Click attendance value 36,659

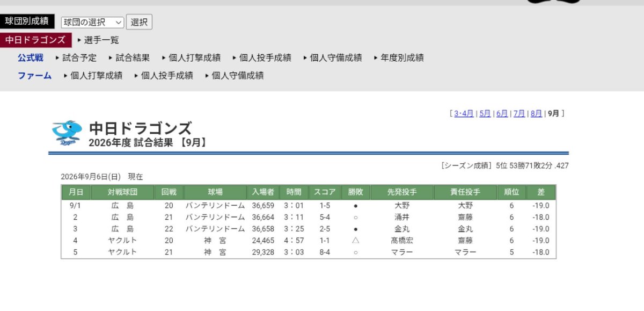(263, 205)
